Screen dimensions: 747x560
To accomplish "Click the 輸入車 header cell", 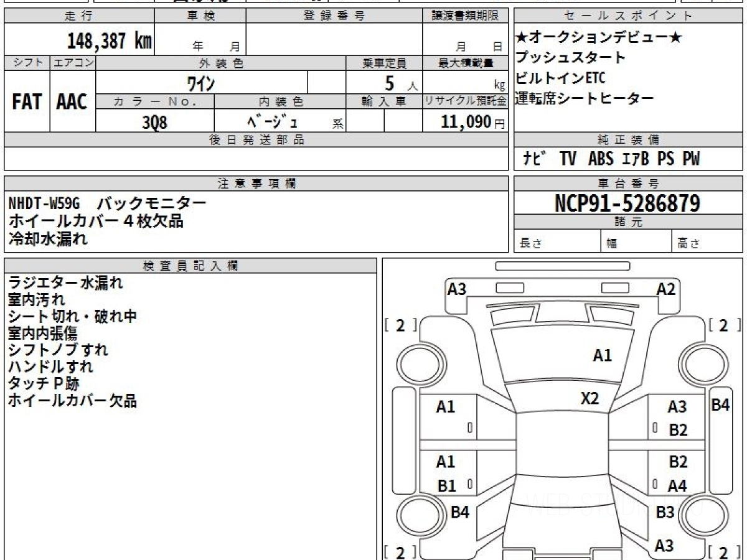I will [x=383, y=101].
